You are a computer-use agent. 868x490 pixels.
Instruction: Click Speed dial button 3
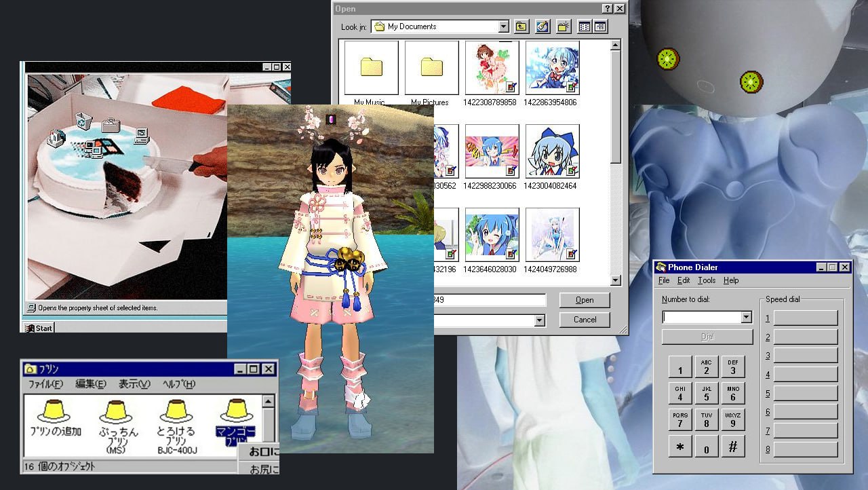click(806, 356)
